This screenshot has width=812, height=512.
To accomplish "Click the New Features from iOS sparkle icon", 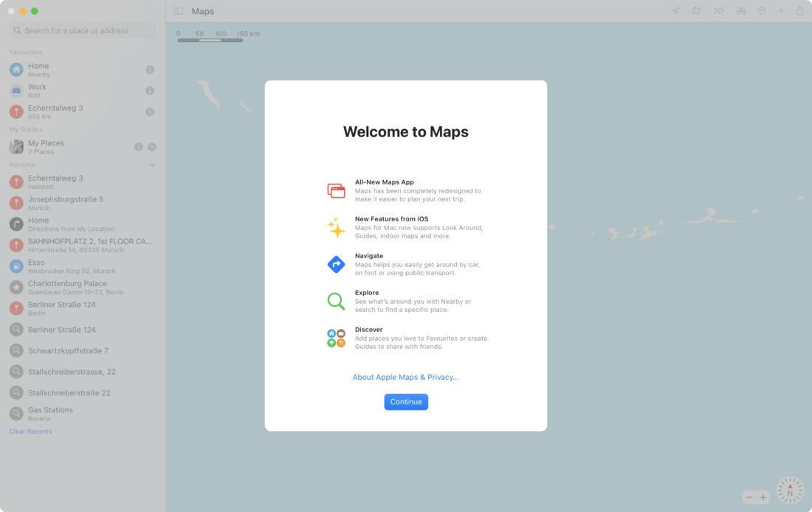I will (336, 228).
